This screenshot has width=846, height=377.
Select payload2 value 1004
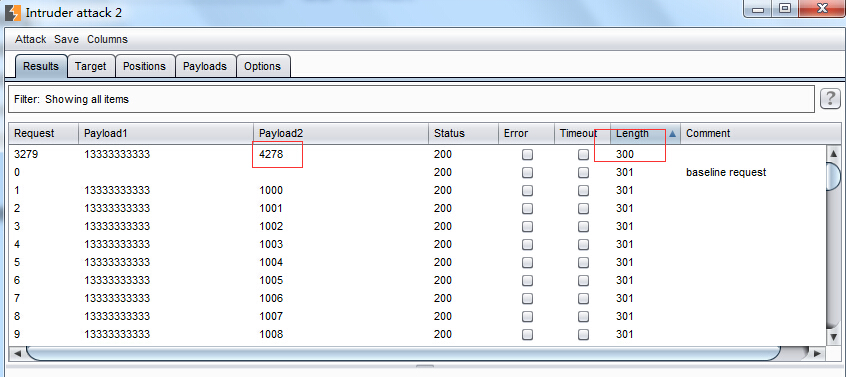tap(271, 263)
